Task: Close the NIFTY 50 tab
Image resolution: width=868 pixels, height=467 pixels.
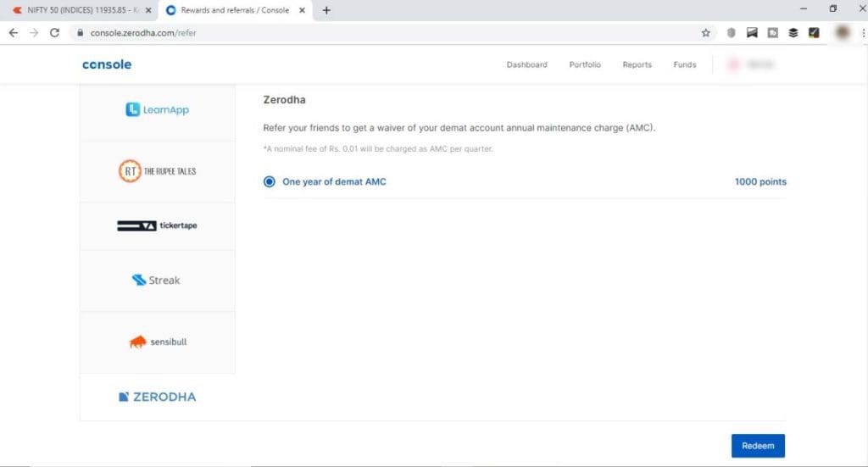Action: click(148, 10)
